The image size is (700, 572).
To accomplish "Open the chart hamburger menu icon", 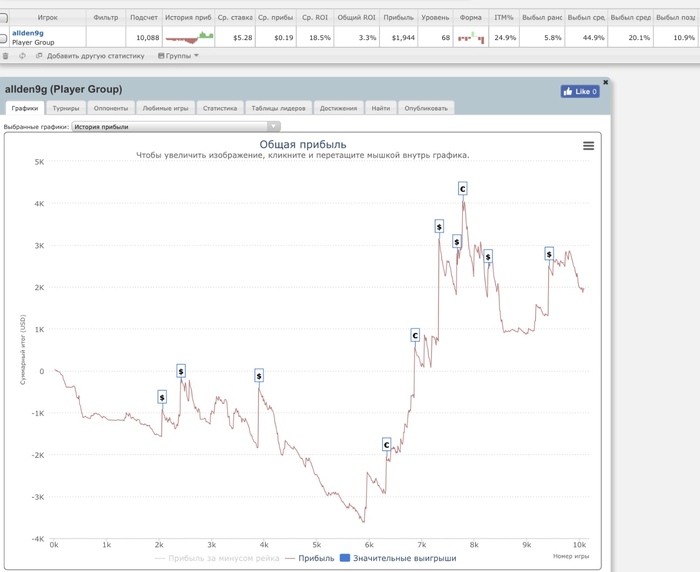I will (588, 146).
